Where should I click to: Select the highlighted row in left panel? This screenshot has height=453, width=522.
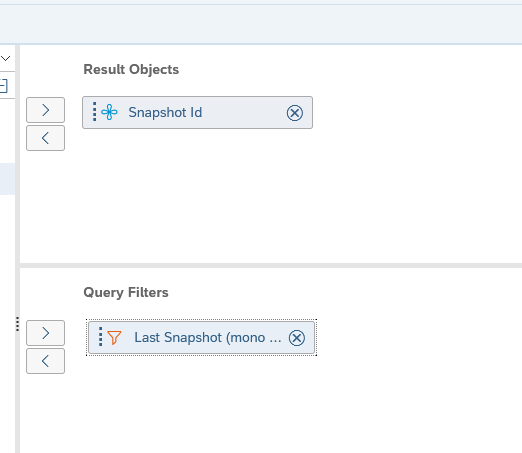click(7, 179)
